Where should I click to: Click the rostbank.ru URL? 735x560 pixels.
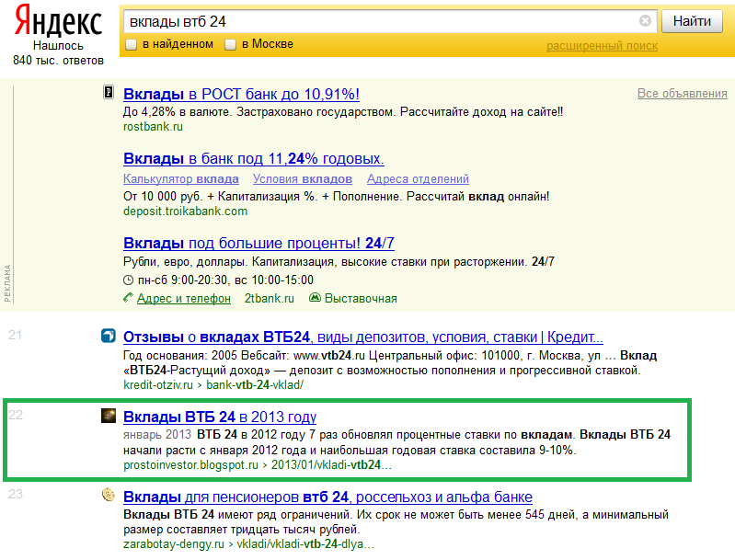pos(153,127)
